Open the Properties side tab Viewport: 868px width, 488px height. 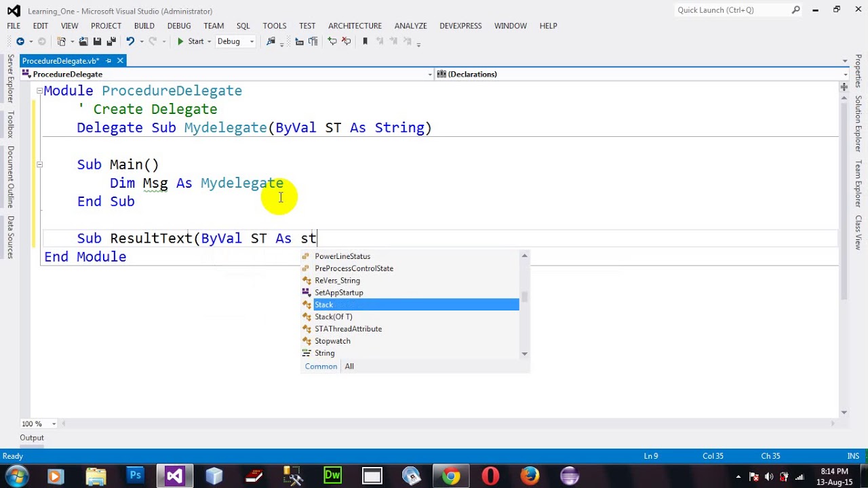point(858,71)
